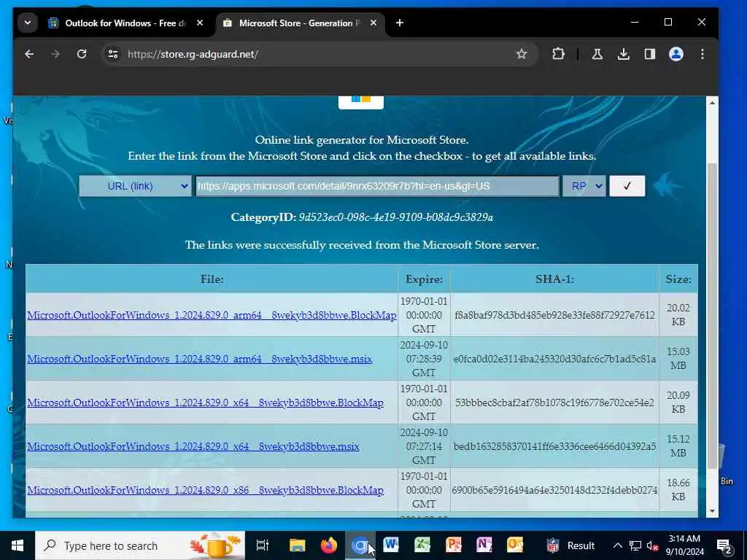
Task: Close the Microsoft Store Generation tab
Action: (x=373, y=23)
